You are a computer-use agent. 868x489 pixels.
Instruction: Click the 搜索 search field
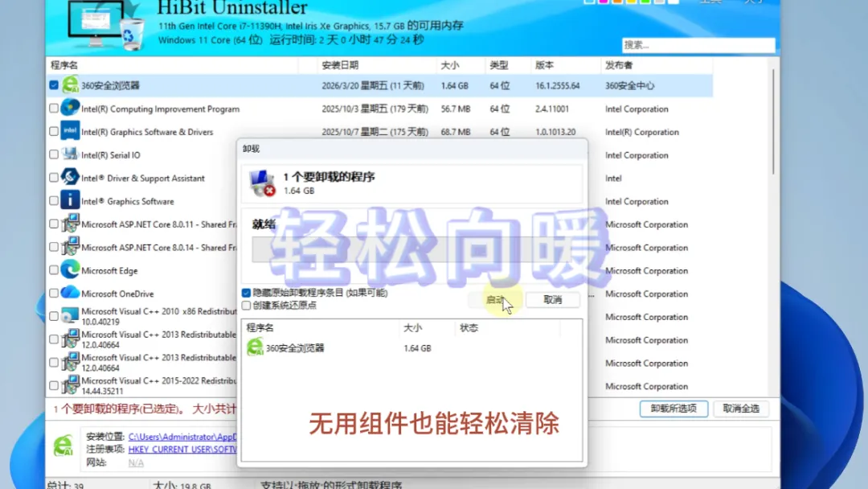698,45
